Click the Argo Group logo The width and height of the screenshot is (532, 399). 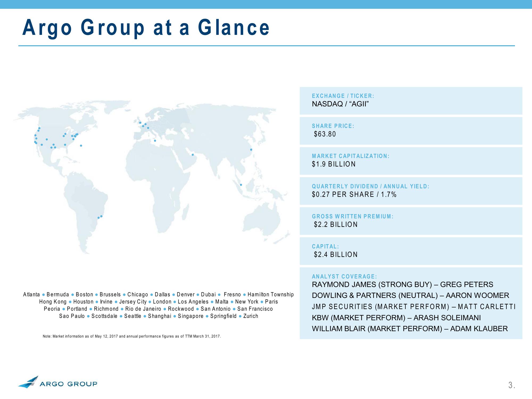(58, 382)
